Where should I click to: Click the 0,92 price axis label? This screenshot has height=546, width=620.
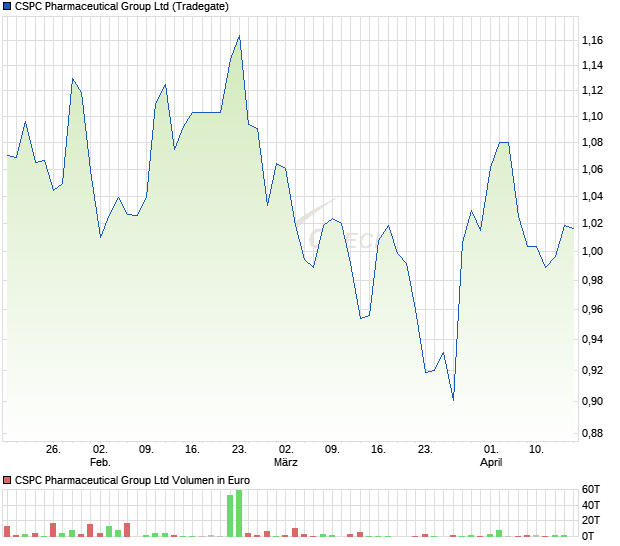tap(592, 370)
